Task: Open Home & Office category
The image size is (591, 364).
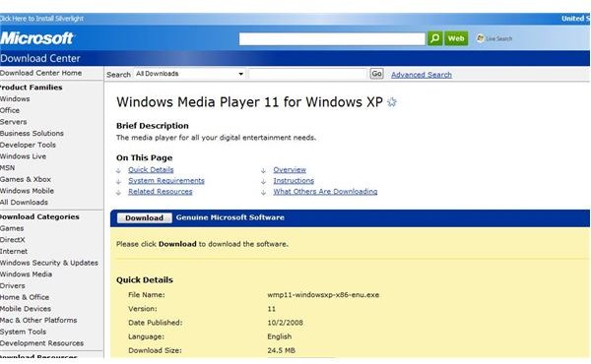Action: click(25, 297)
